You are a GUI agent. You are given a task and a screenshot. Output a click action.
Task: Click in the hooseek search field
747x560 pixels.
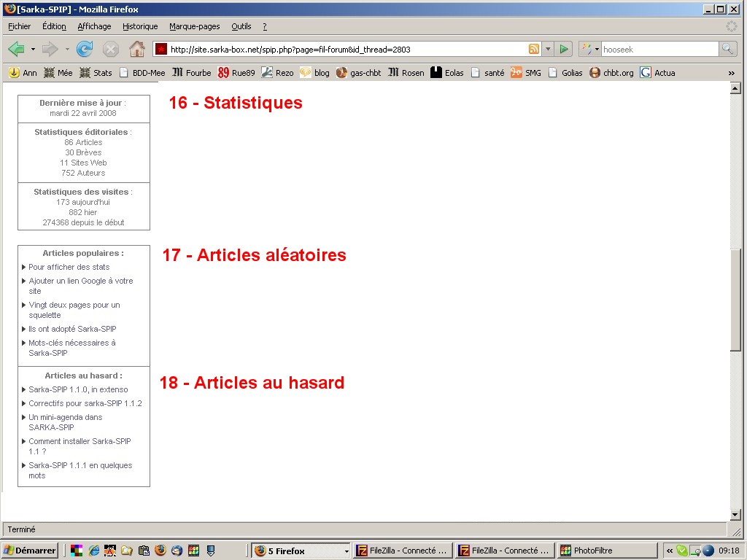(x=659, y=49)
